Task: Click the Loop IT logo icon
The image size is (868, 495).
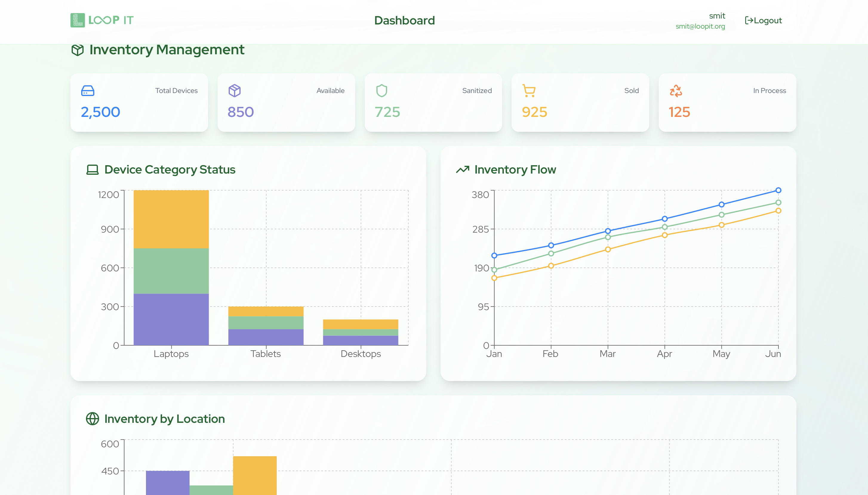Action: coord(78,20)
